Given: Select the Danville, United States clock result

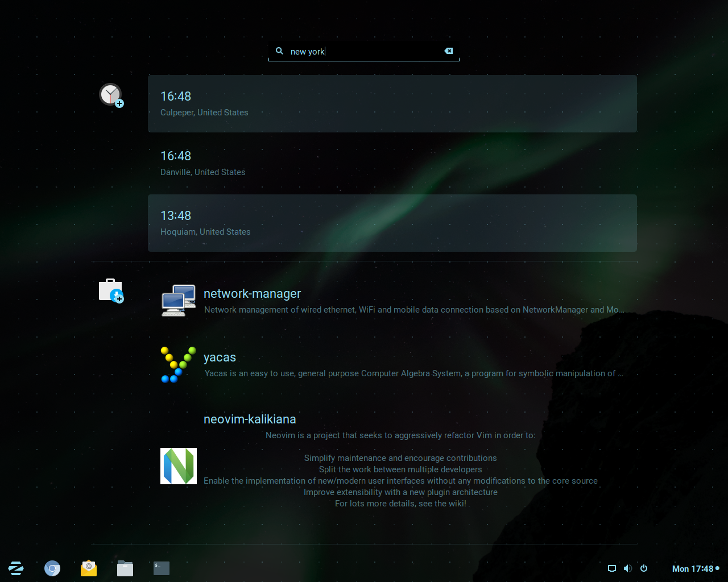Looking at the screenshot, I should point(392,163).
